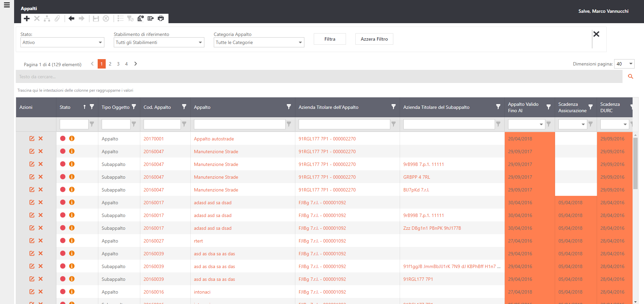644x304 pixels.
Task: Go to previous page with chevron
Action: click(x=92, y=63)
